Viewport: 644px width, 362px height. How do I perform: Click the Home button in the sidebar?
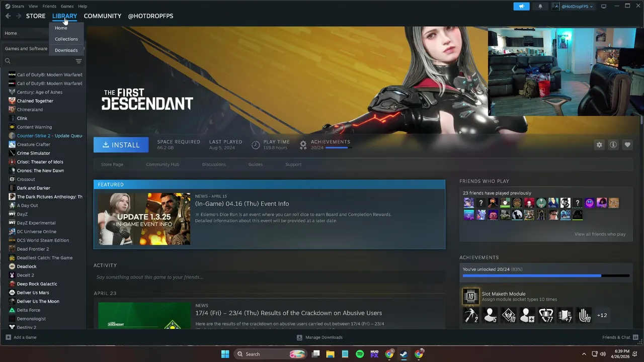pos(26,33)
